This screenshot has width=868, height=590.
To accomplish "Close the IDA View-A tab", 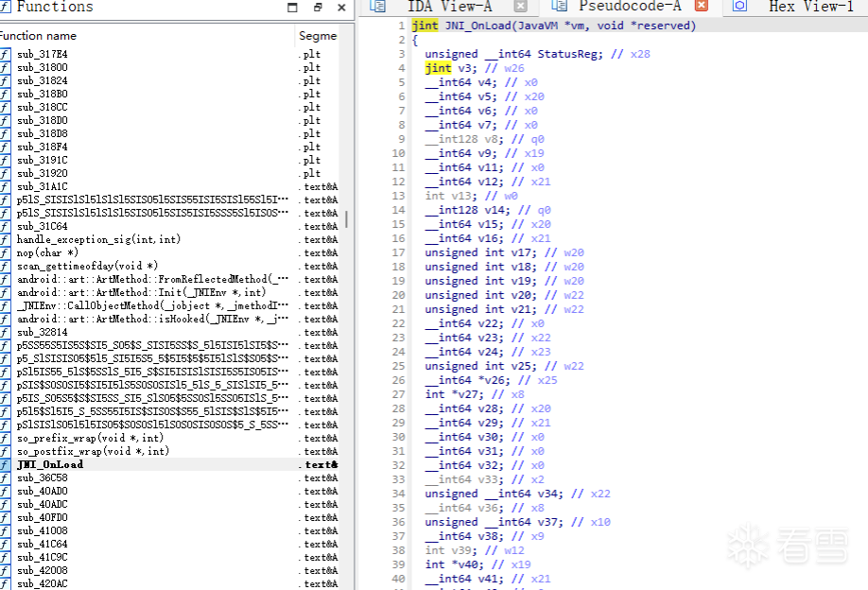I will 520,6.
